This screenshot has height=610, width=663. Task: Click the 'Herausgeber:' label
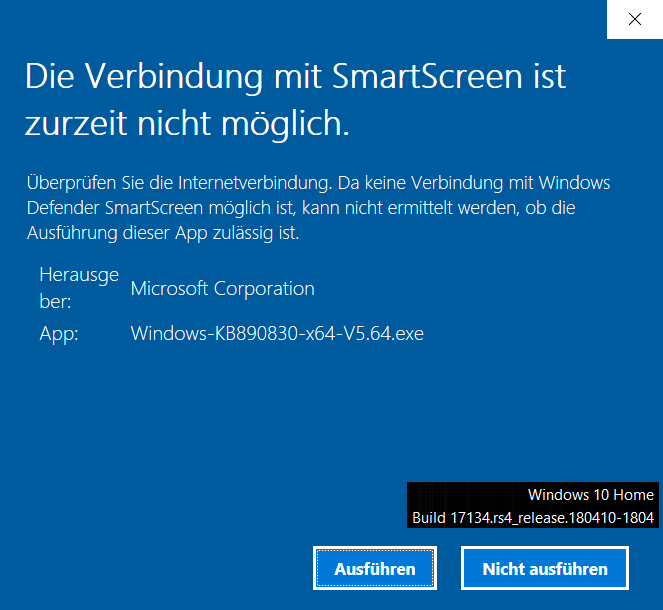(79, 288)
